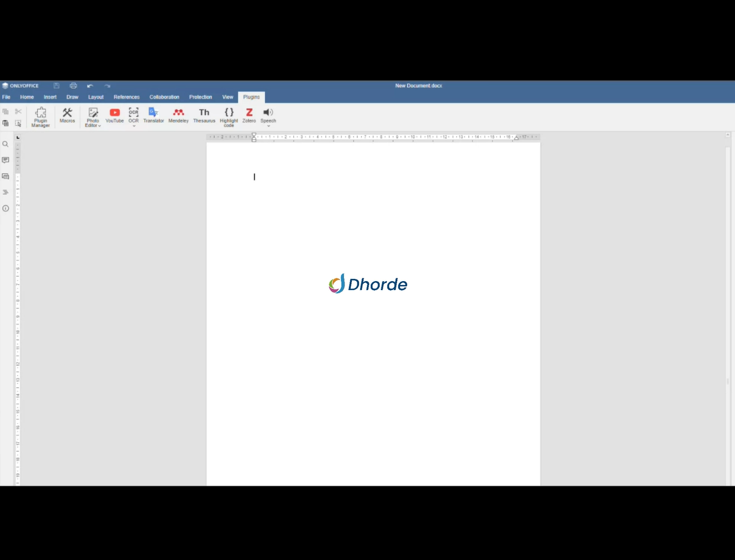
Task: Open the Mendeley plugin
Action: click(178, 115)
